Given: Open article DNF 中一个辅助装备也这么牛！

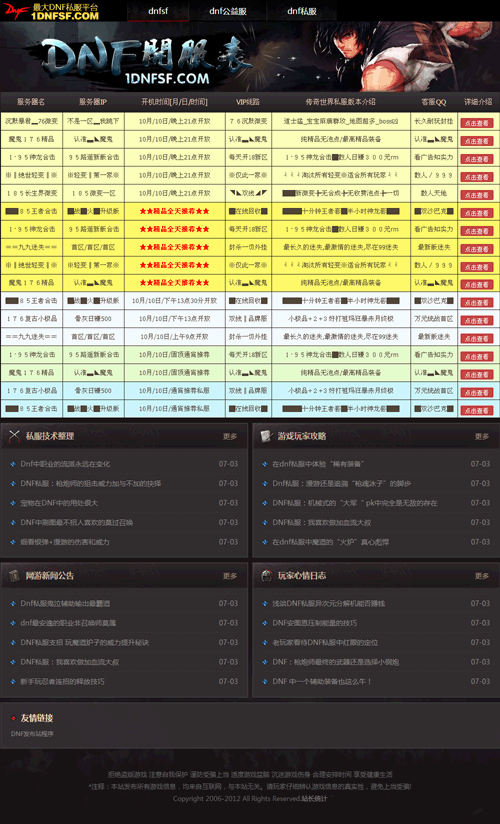Looking at the screenshot, I should (322, 681).
